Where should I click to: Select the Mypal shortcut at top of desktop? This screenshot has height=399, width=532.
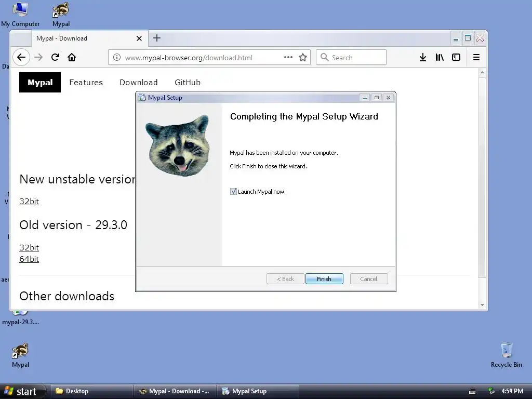coord(61,15)
